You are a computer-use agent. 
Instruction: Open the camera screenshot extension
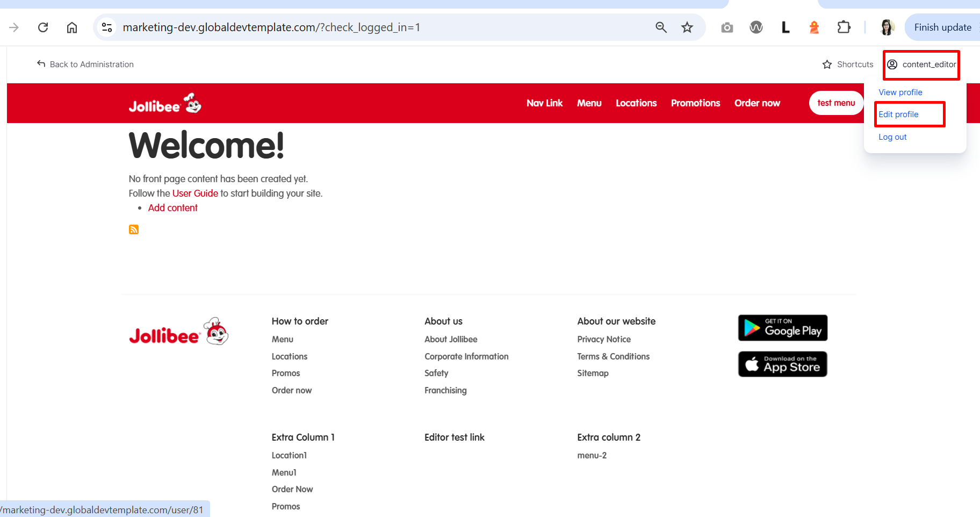(727, 27)
